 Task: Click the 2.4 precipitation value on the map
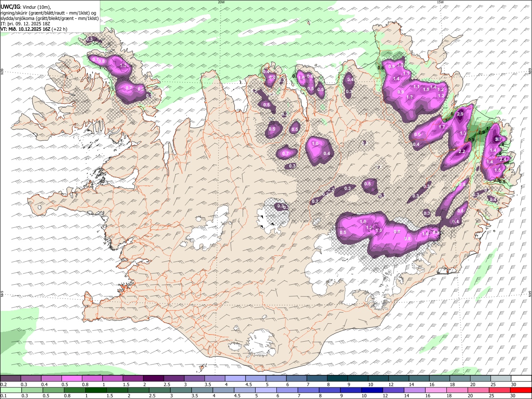point(503,159)
